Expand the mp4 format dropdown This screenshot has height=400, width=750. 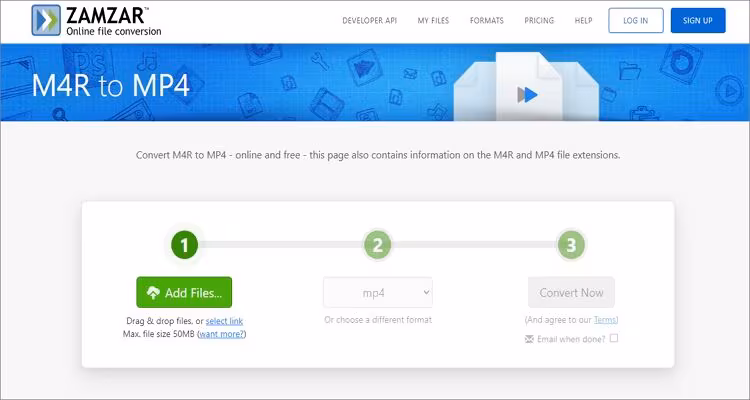(378, 292)
